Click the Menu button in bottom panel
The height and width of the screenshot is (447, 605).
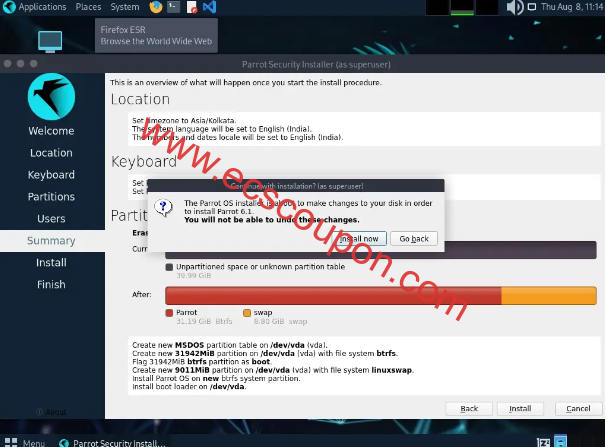click(x=25, y=442)
